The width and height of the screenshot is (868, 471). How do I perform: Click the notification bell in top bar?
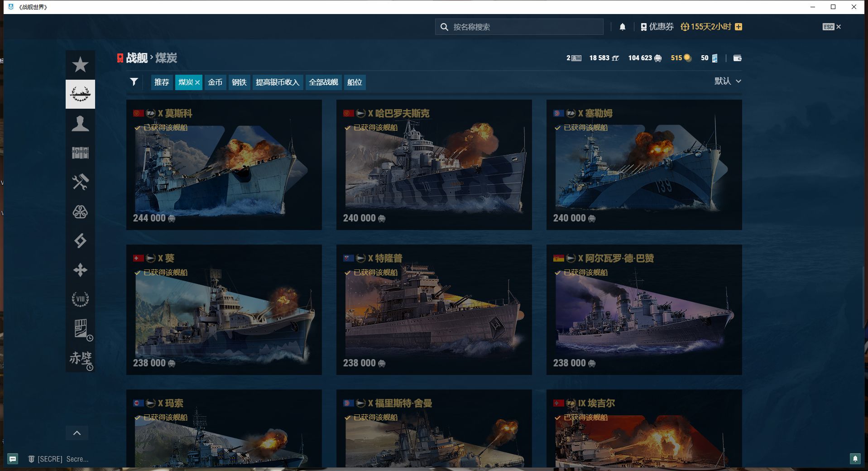pos(623,27)
